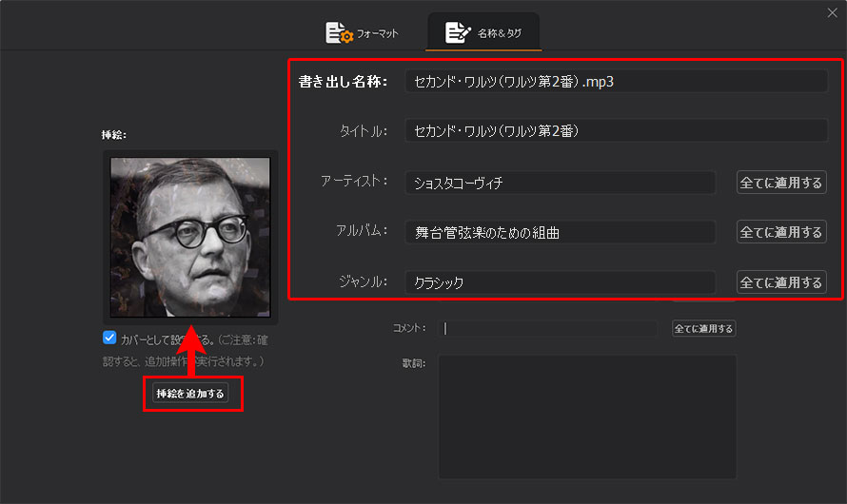This screenshot has width=847, height=504.
Task: Click the タイトル input field
Action: tap(616, 130)
